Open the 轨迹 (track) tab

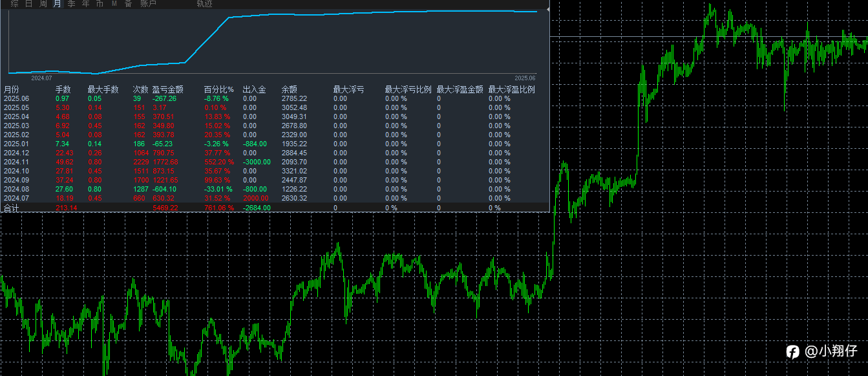[204, 4]
